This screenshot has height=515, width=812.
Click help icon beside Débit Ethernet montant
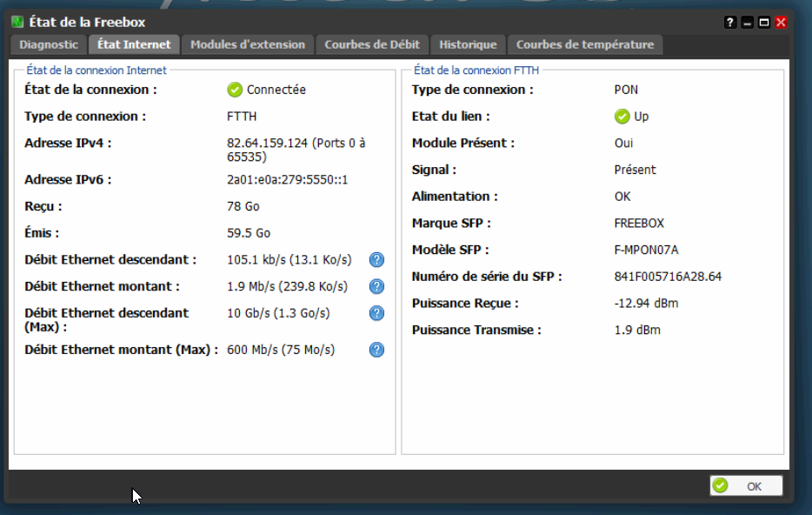(376, 286)
